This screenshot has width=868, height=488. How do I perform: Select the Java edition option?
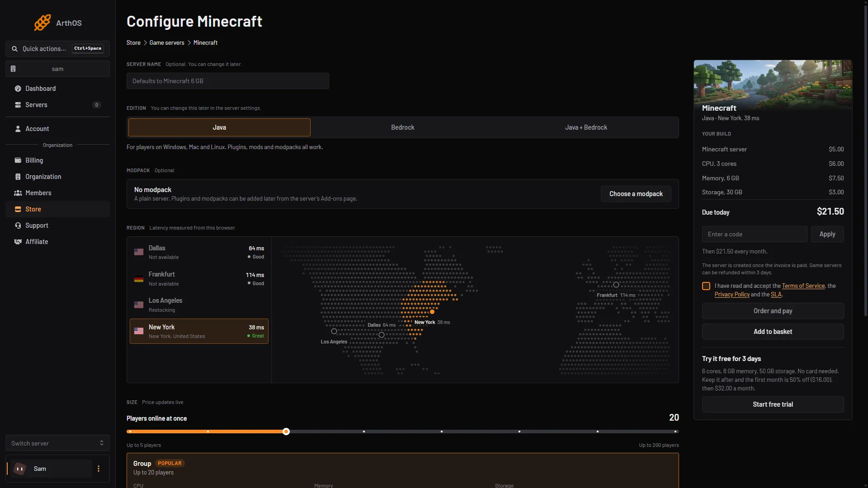219,127
